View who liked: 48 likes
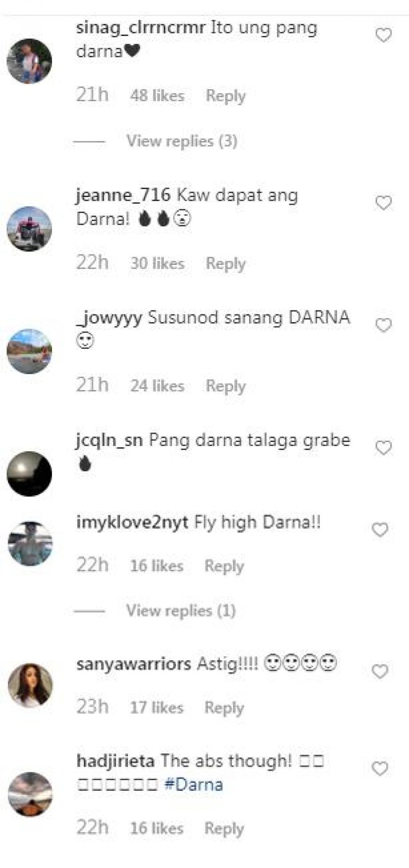The height and width of the screenshot is (868, 409). [157, 96]
